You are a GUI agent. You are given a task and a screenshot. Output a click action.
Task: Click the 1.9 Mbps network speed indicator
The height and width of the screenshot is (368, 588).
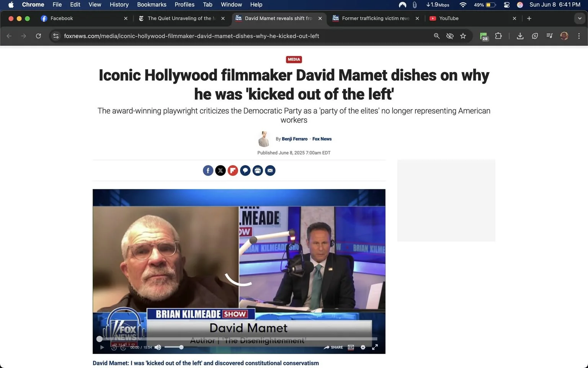[x=438, y=5]
